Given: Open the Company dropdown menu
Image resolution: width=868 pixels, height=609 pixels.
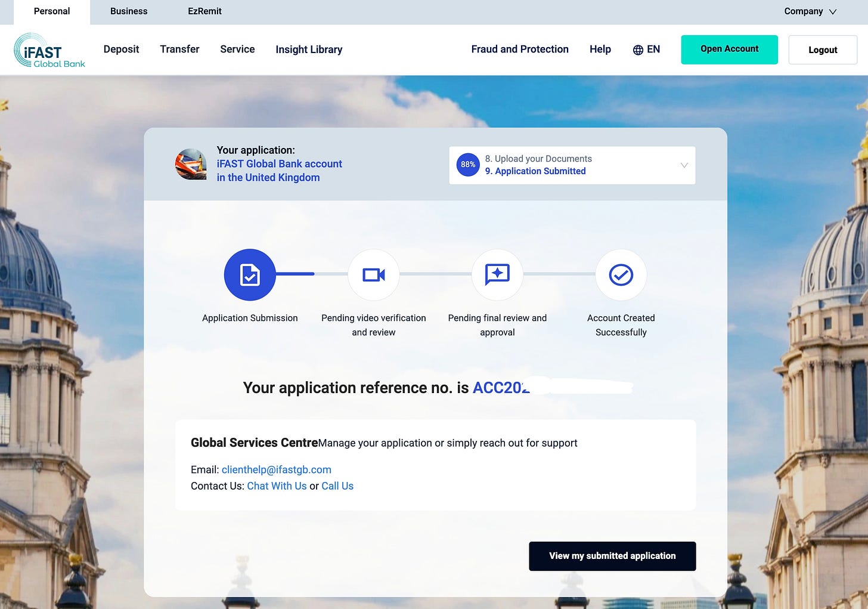Looking at the screenshot, I should [810, 11].
